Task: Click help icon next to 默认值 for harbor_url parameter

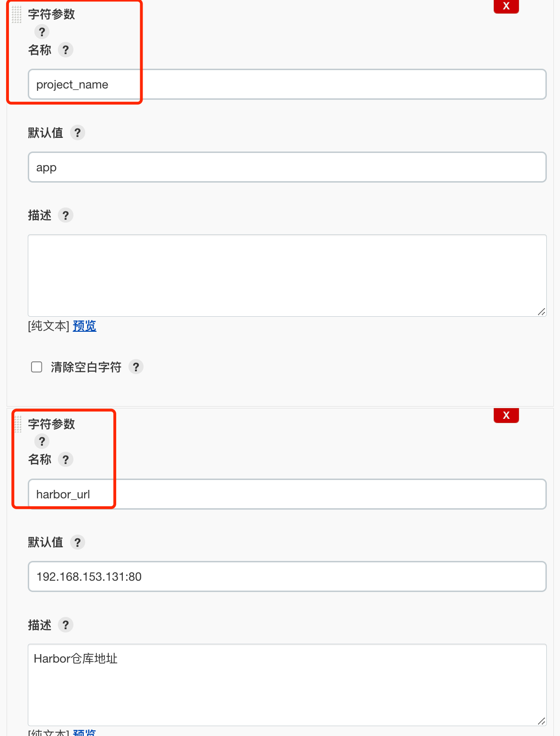Action: (x=77, y=542)
